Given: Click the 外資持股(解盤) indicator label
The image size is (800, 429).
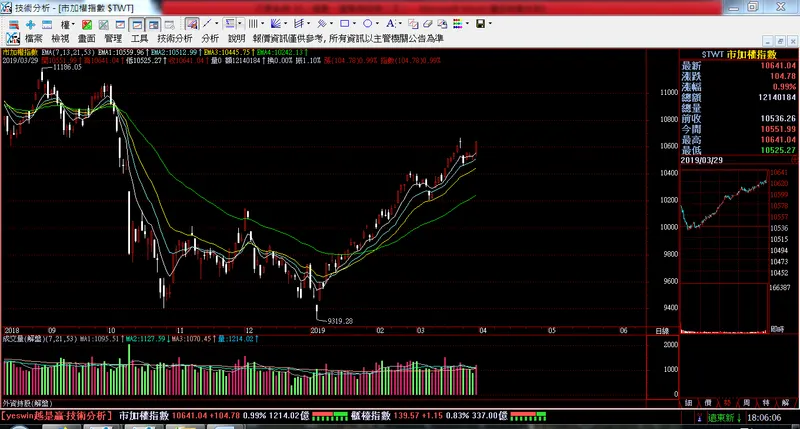Looking at the screenshot, I should pyautogui.click(x=28, y=403).
